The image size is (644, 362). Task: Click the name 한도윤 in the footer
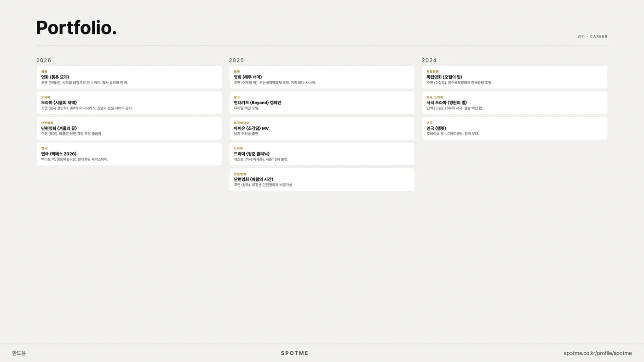click(x=19, y=353)
